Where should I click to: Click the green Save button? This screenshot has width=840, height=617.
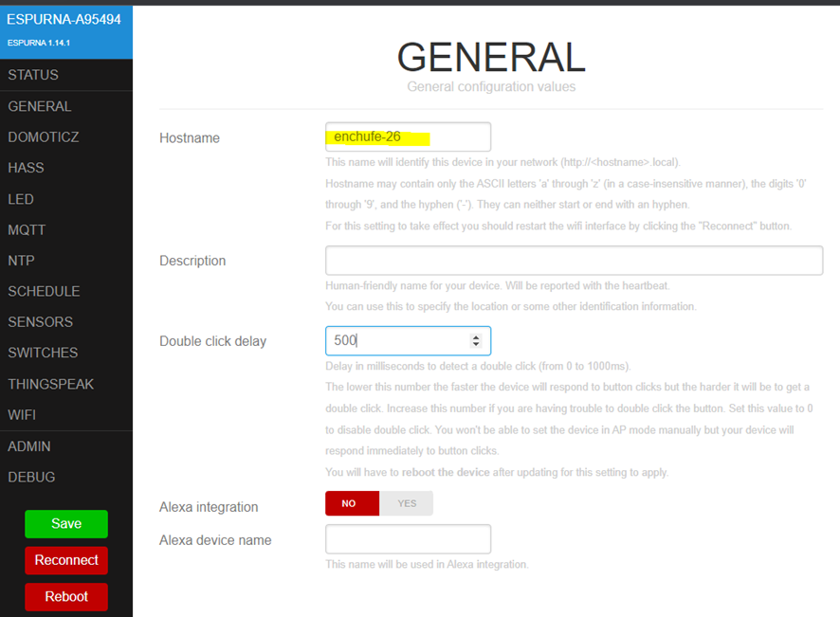[x=66, y=523]
